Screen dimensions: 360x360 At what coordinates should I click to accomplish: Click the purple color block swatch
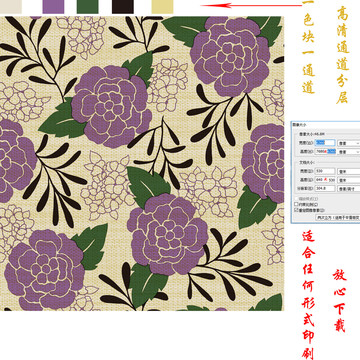tap(53, 7)
